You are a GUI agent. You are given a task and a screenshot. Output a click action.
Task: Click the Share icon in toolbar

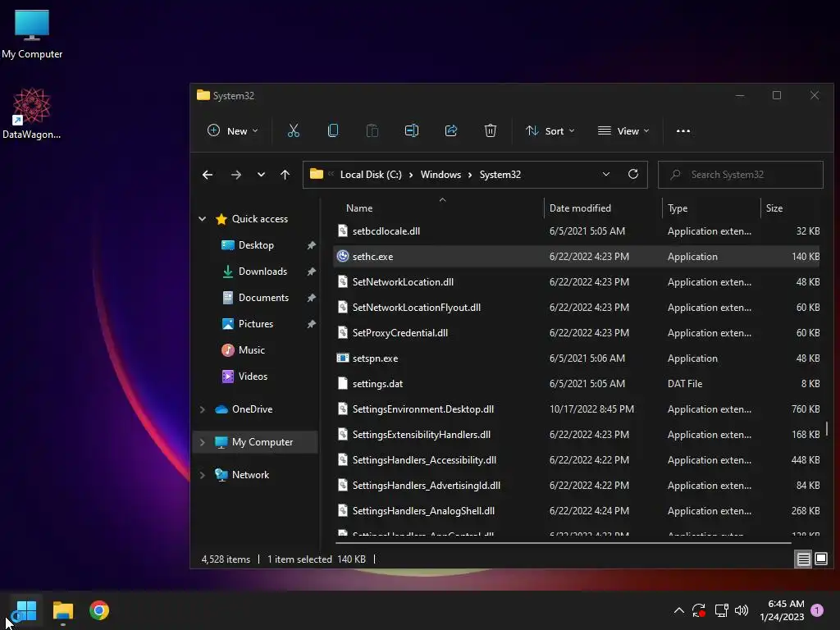451,130
